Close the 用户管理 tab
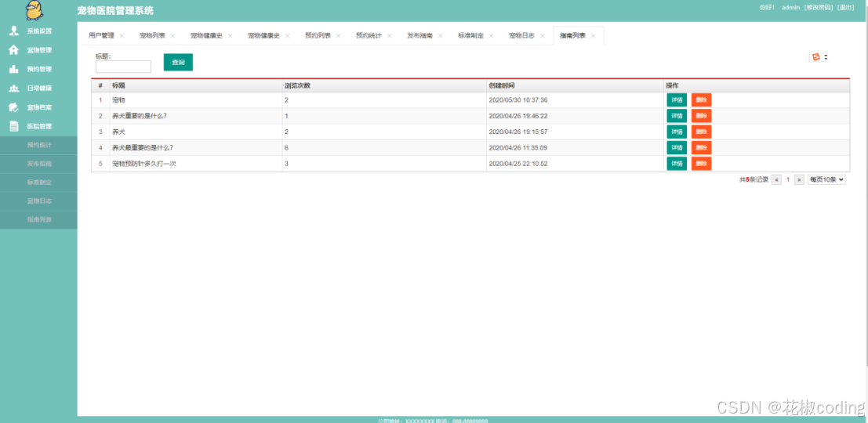 122,35
